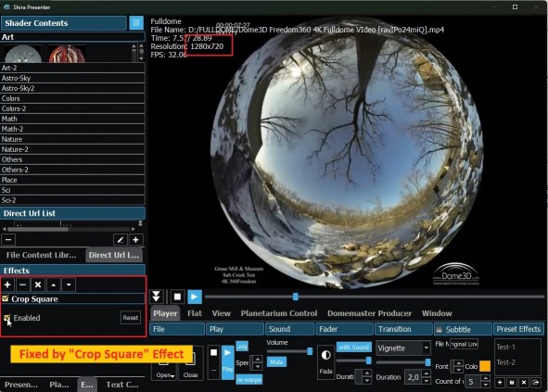Export preset effects with arrow icon

tap(535, 383)
